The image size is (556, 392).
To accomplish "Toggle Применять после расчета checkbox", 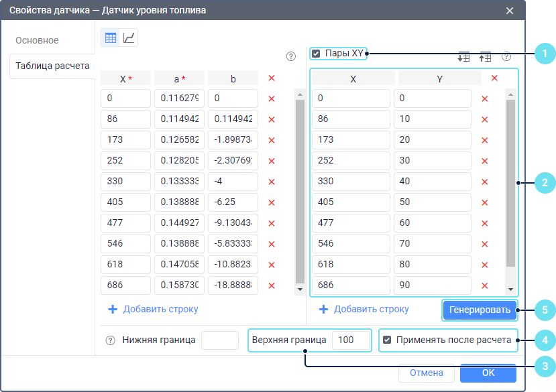I will tap(387, 340).
